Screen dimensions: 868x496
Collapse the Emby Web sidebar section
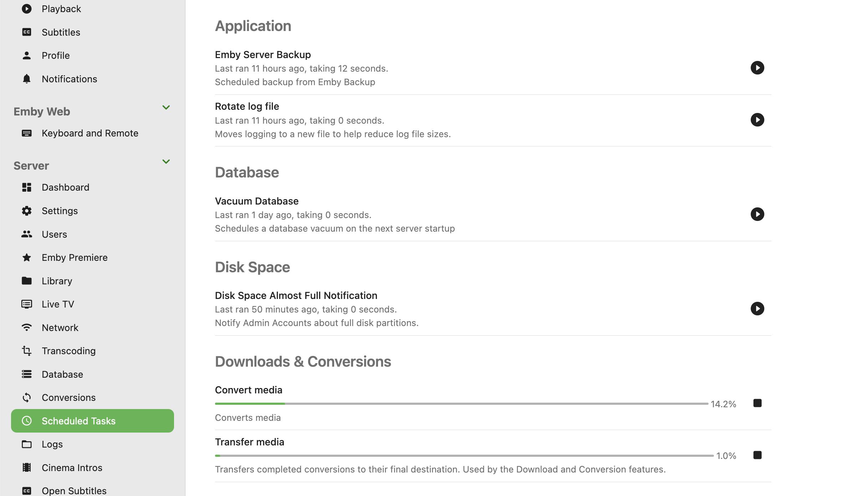coord(166,107)
